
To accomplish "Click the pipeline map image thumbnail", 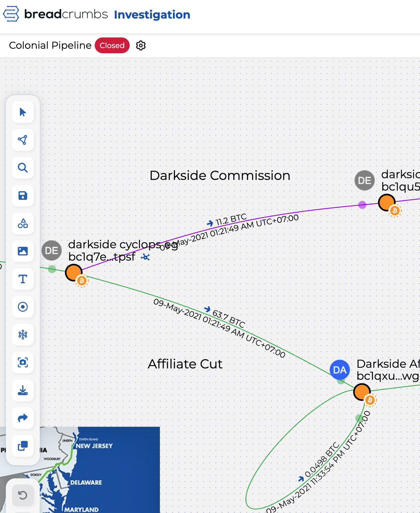I will point(100,470).
